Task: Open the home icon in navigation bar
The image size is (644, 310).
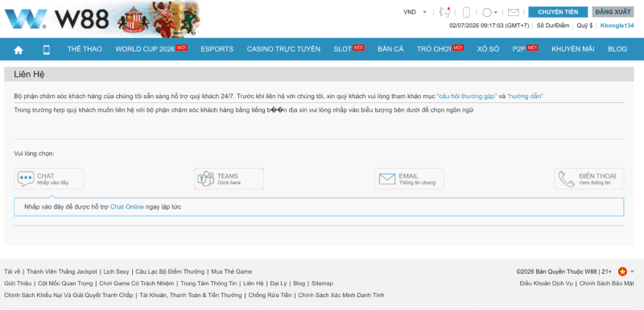Action: click(x=19, y=50)
